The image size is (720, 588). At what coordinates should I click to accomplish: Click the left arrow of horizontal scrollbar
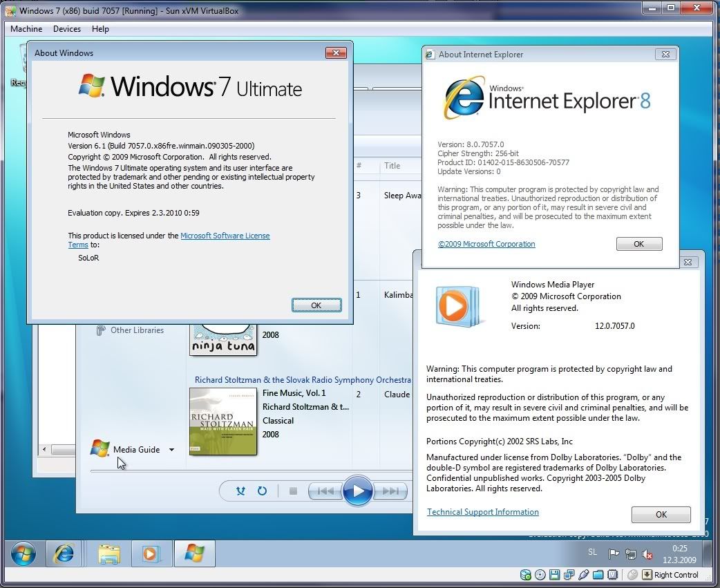[44, 449]
